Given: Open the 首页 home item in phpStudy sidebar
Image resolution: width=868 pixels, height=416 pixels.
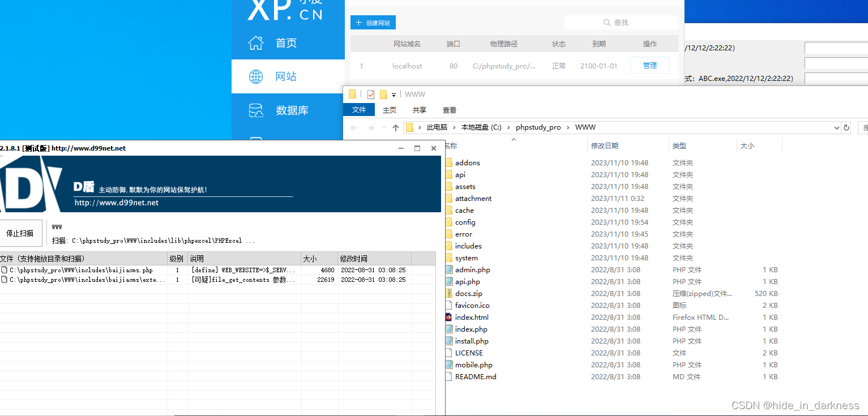Looking at the screenshot, I should [288, 43].
